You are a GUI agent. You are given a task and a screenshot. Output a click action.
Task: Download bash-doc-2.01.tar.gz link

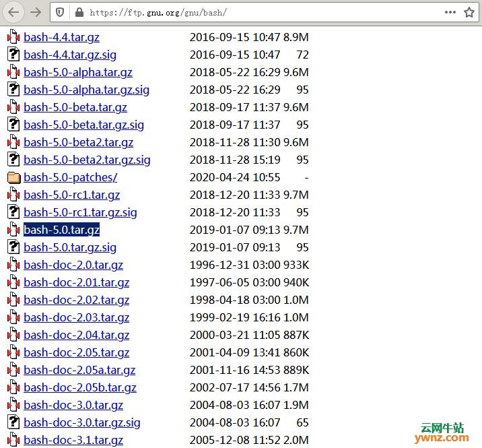coord(77,283)
